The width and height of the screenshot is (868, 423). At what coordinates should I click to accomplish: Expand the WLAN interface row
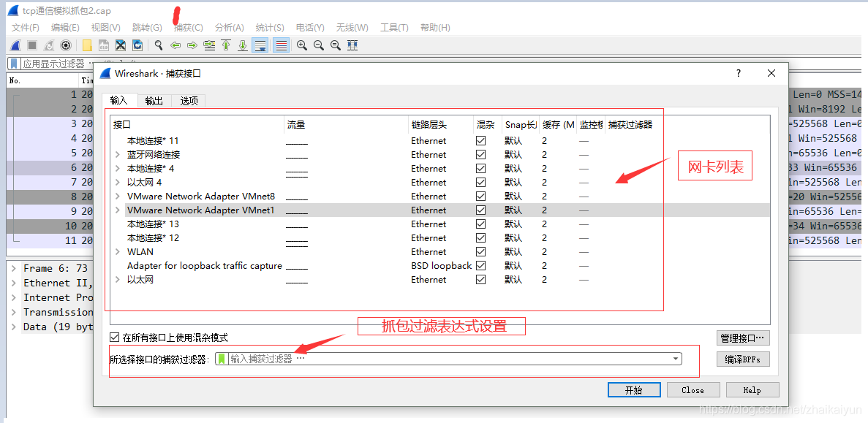point(117,252)
